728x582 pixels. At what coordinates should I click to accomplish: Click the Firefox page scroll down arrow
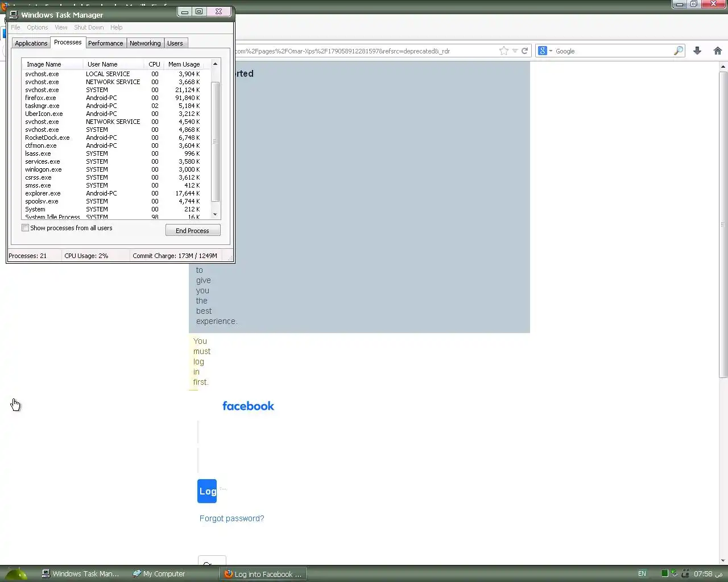[x=723, y=560]
